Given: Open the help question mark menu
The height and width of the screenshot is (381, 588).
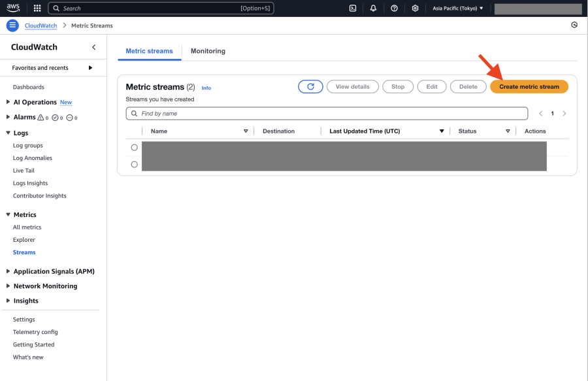Looking at the screenshot, I should (394, 8).
